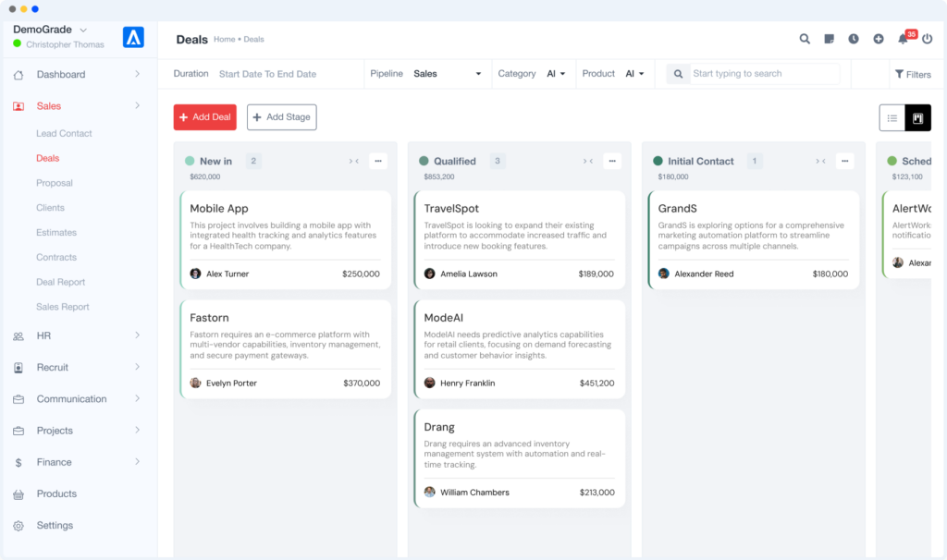Click the plus circle quick-add icon
This screenshot has height=560, width=947.
(x=879, y=39)
